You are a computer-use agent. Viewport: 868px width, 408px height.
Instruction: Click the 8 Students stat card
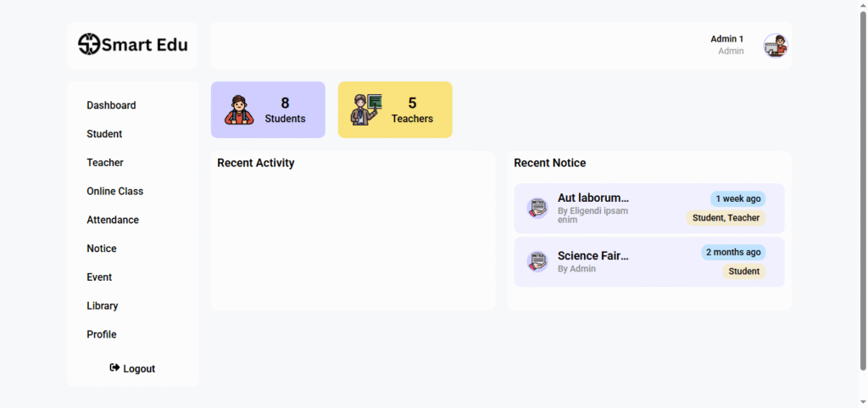[268, 109]
